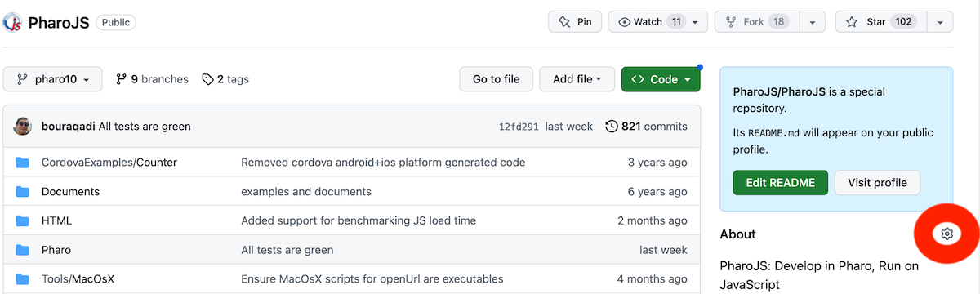Click the 6 years ago timestamp

(x=657, y=192)
